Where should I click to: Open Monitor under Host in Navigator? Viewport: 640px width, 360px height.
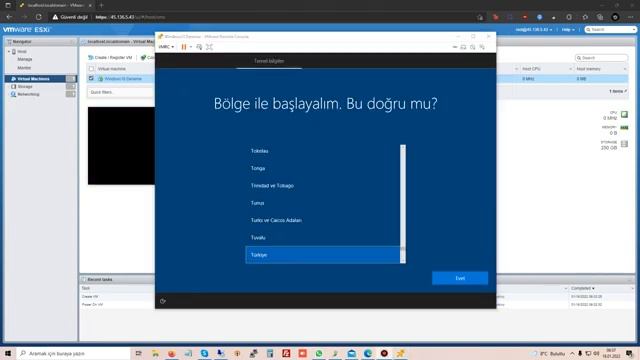[x=24, y=68]
